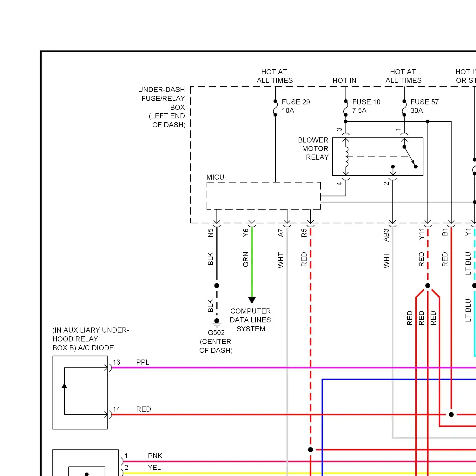This screenshot has height=476, width=476.
Task: Click the "RED" label beside connector R5
Action: click(304, 259)
